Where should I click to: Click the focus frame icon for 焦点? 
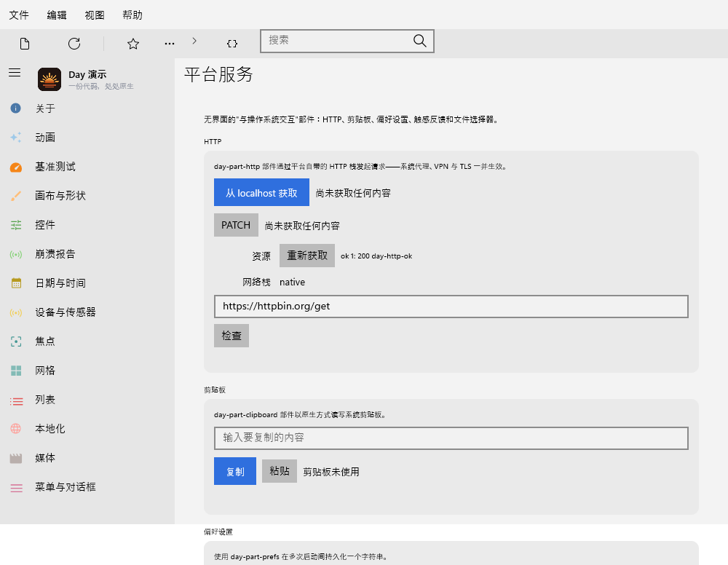[x=16, y=341]
